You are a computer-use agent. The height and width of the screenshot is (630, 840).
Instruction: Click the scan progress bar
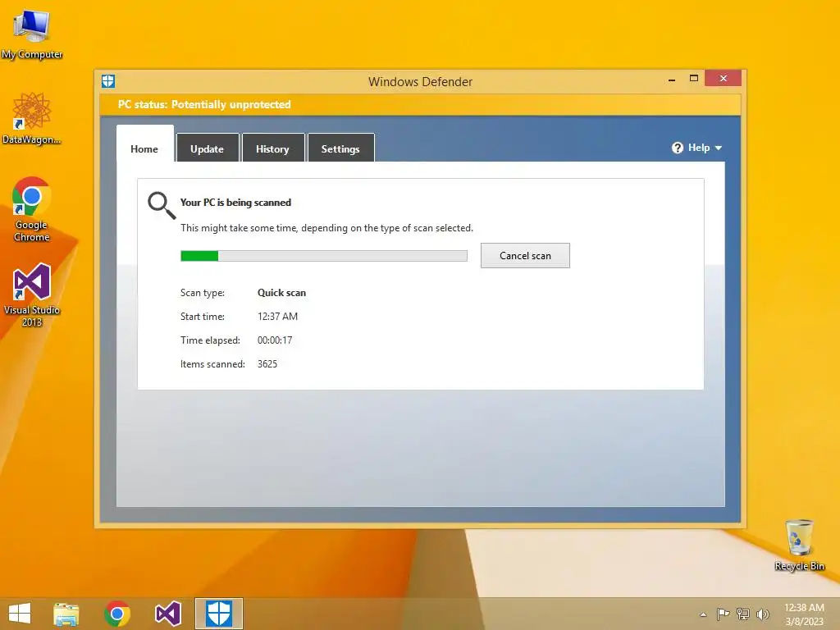click(x=324, y=256)
